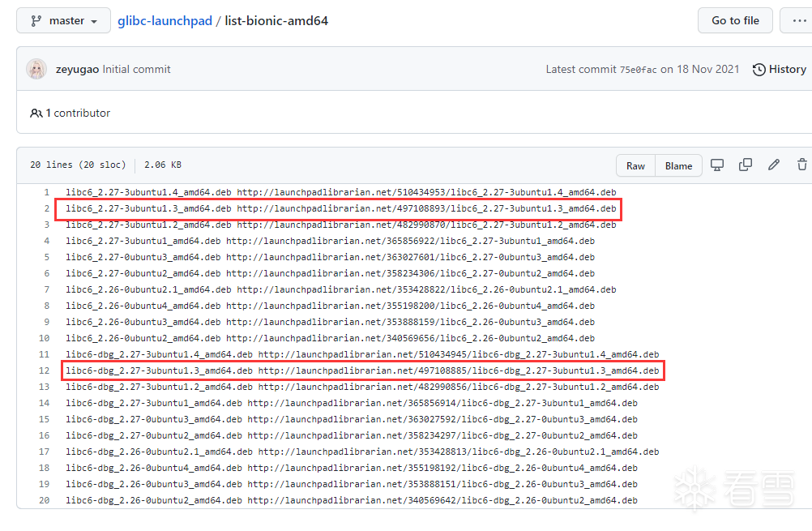Open the Blame view
812x531 pixels.
678,165
